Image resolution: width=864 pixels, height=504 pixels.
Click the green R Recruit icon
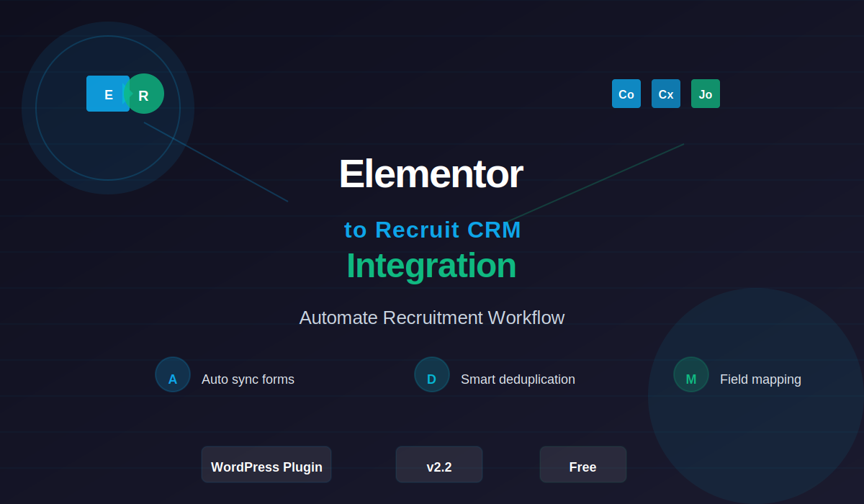click(144, 94)
